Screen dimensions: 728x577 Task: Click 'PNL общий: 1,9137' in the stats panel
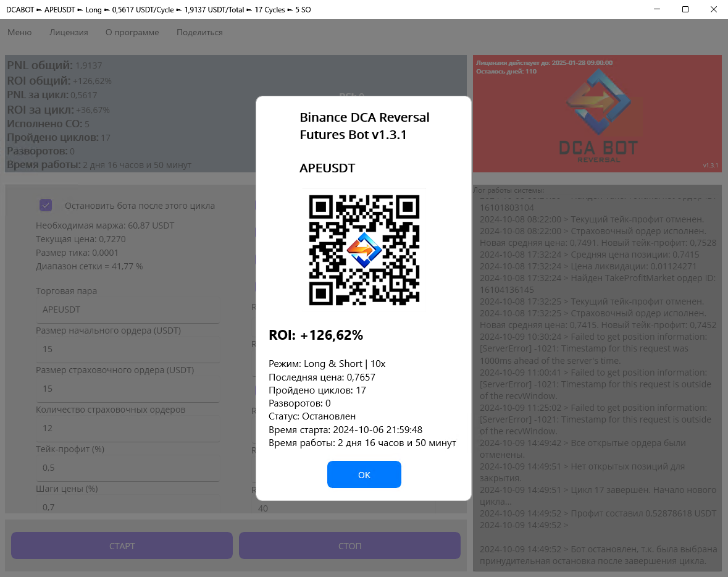tap(54, 65)
